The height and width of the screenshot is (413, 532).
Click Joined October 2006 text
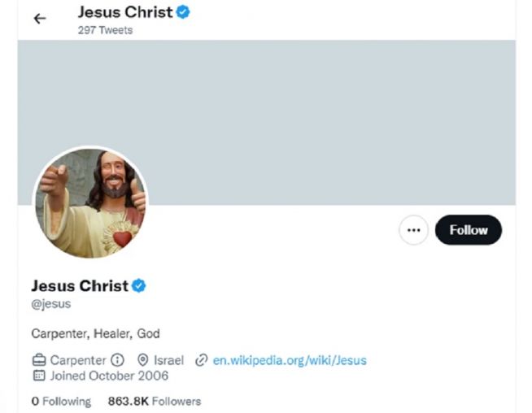click(x=109, y=376)
